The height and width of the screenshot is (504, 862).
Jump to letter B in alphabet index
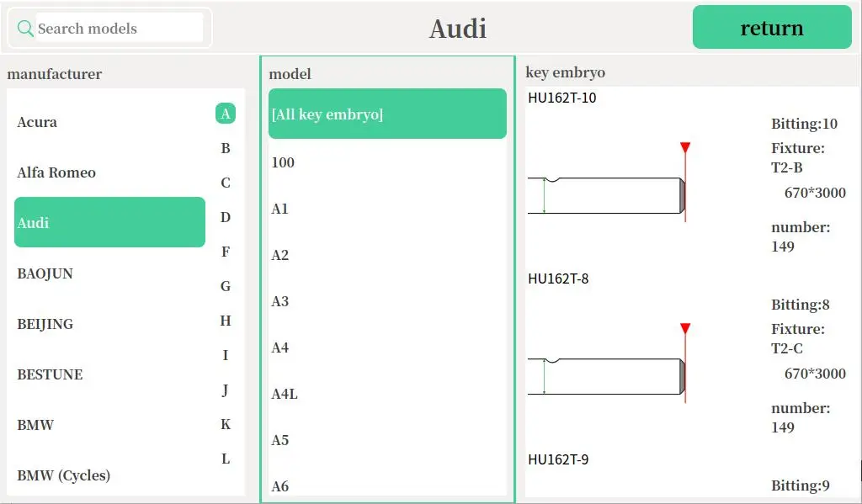coord(226,148)
